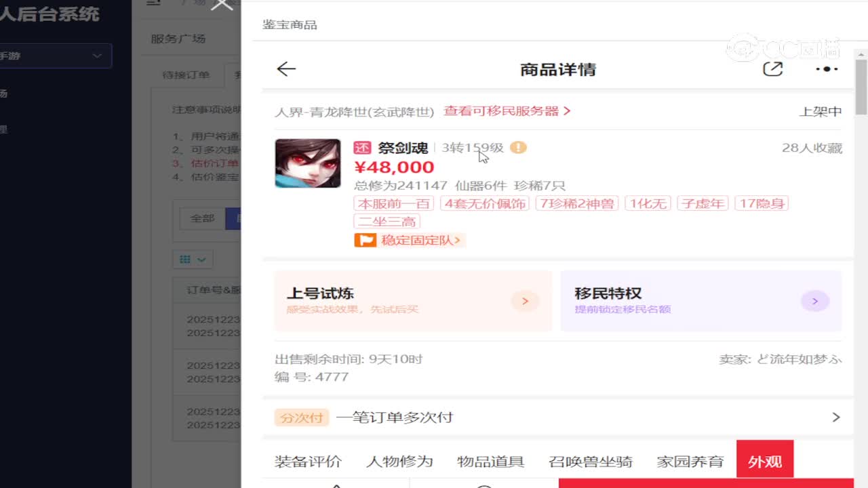
Task: Click the 上号试炼 circular arrow icon
Action: pyautogui.click(x=525, y=301)
